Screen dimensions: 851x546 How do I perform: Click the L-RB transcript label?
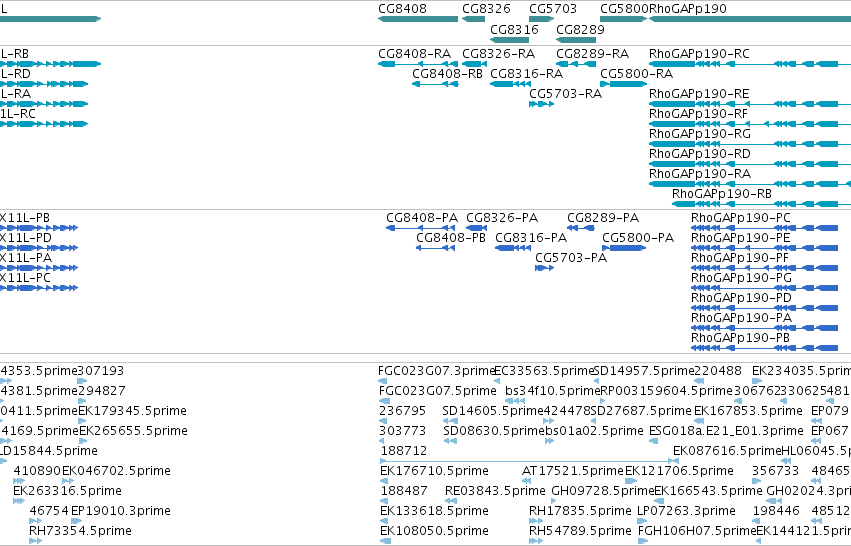[15, 54]
